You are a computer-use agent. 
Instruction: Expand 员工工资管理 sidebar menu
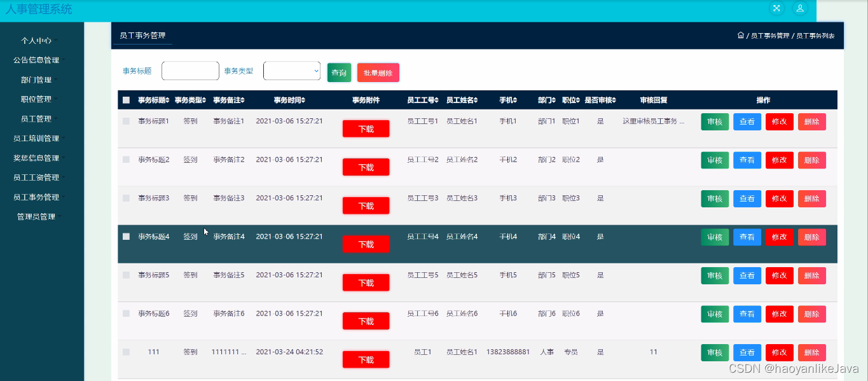[x=39, y=177]
